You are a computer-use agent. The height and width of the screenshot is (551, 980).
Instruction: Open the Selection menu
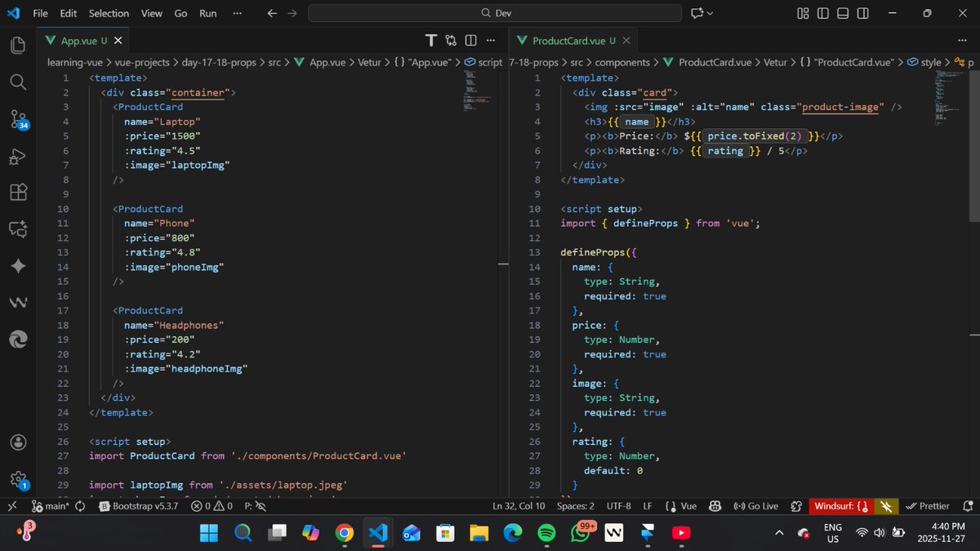click(109, 13)
